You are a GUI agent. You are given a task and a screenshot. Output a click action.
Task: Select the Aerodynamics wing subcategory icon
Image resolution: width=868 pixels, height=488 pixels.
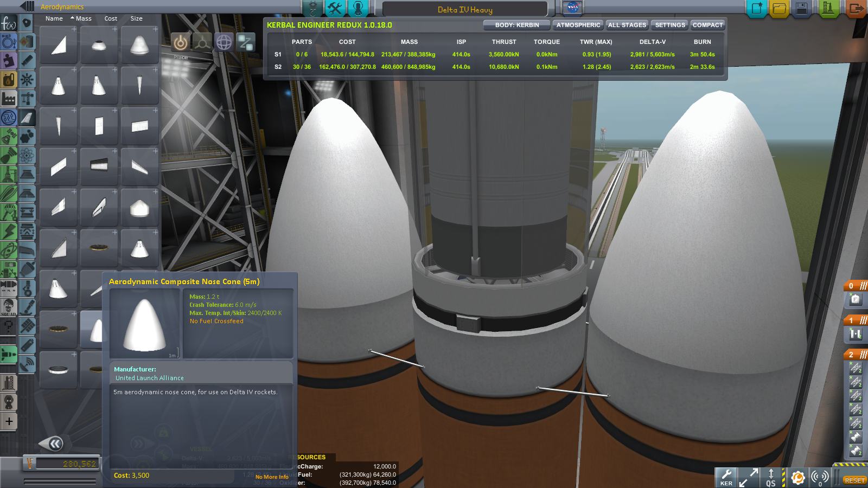pos(27,118)
